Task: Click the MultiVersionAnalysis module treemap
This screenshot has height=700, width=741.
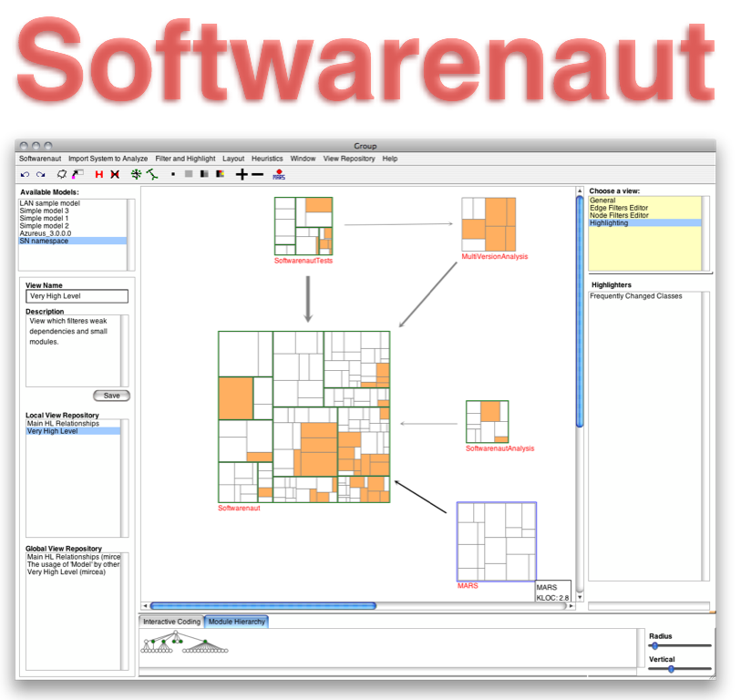Action: point(489,224)
